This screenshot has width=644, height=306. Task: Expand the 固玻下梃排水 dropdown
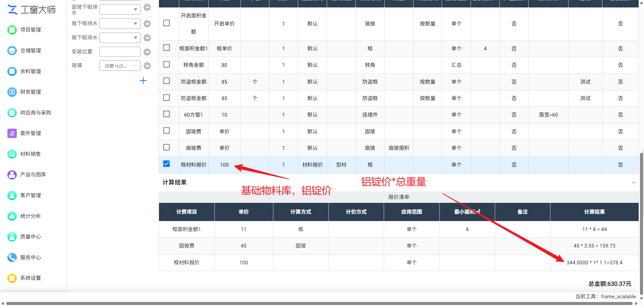coord(120,9)
